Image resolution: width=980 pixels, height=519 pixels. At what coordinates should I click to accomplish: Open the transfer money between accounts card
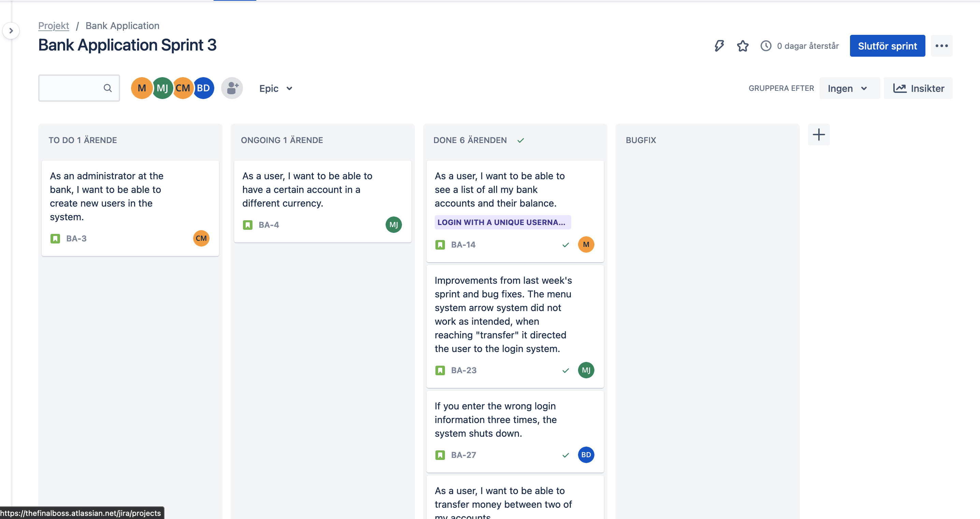(515, 497)
